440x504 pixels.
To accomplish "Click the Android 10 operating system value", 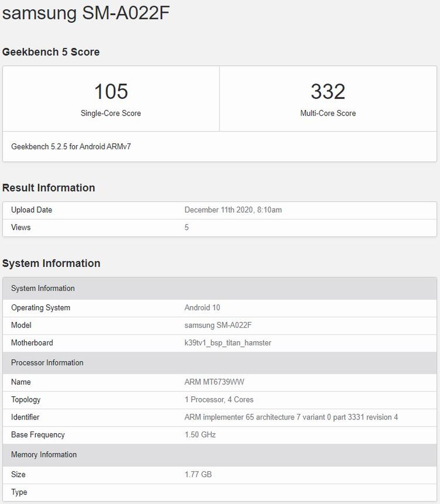I will (202, 307).
